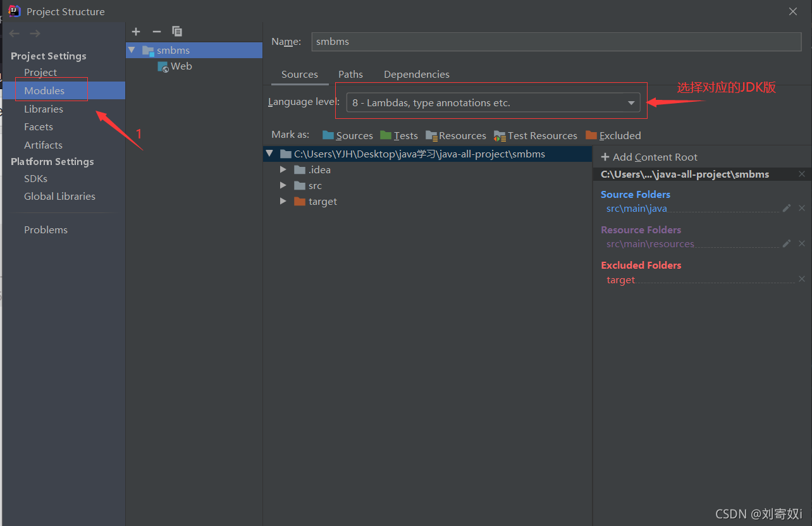Image resolution: width=812 pixels, height=526 pixels.
Task: Expand the target folder
Action: 283,201
